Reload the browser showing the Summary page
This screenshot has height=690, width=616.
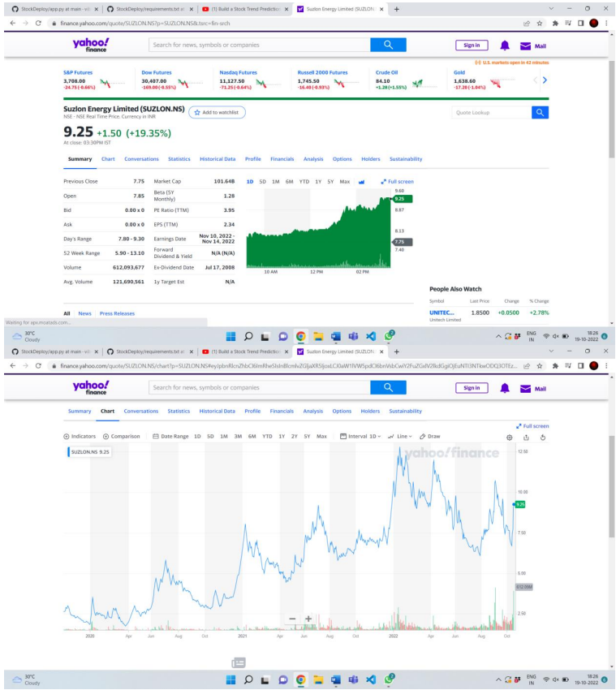click(x=38, y=24)
